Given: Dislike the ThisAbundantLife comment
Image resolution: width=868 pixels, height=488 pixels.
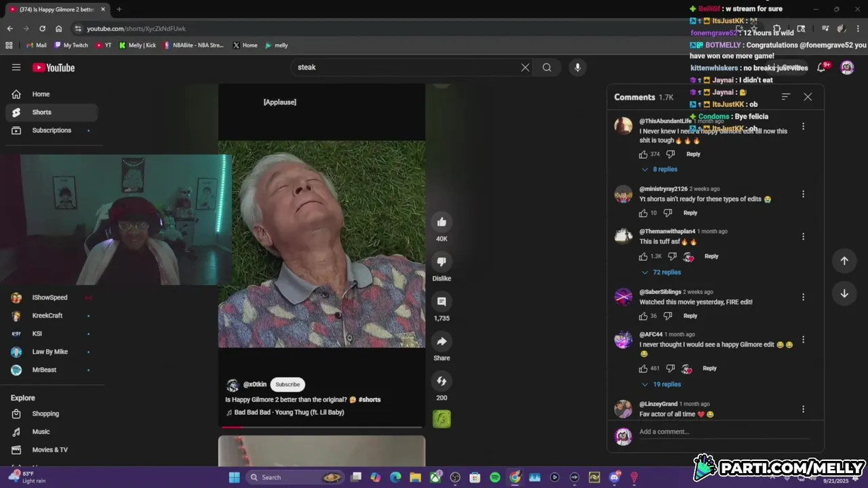Looking at the screenshot, I should [x=670, y=155].
